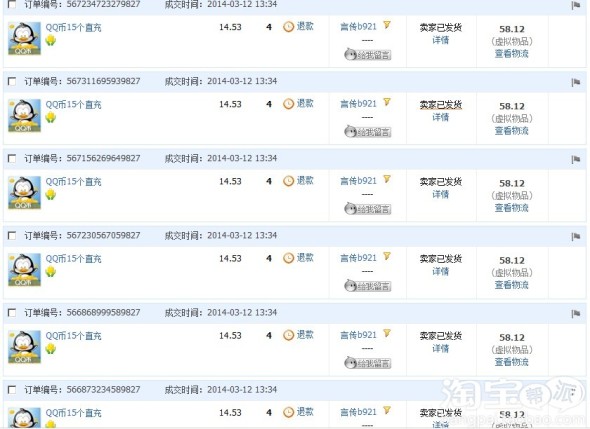Check the box for order 567156269649827
590x429 pixels.
(x=12, y=158)
